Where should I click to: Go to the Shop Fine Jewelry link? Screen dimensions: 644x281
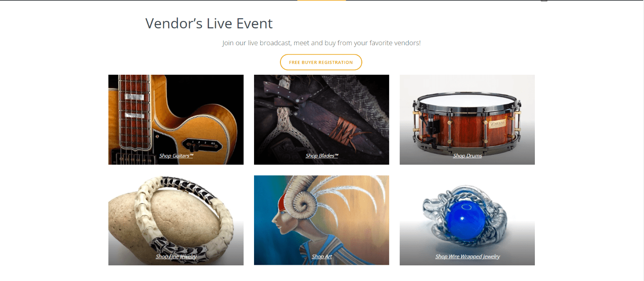pyautogui.click(x=176, y=256)
